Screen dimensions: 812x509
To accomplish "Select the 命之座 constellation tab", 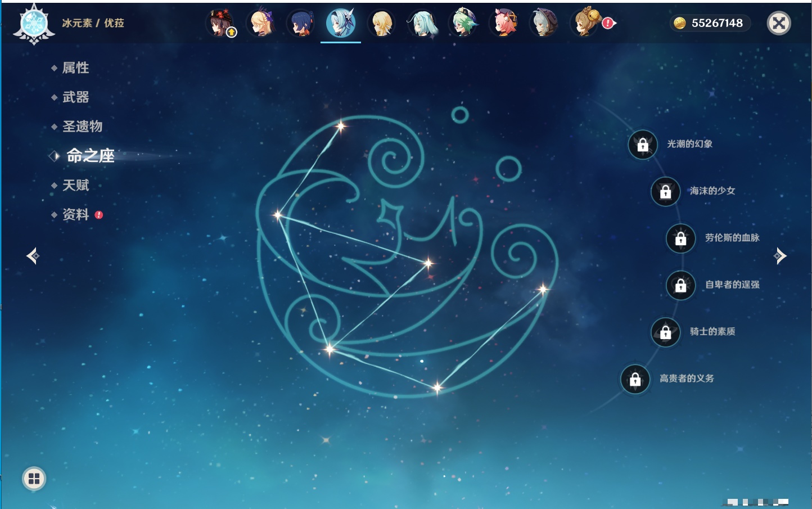I will [x=90, y=156].
